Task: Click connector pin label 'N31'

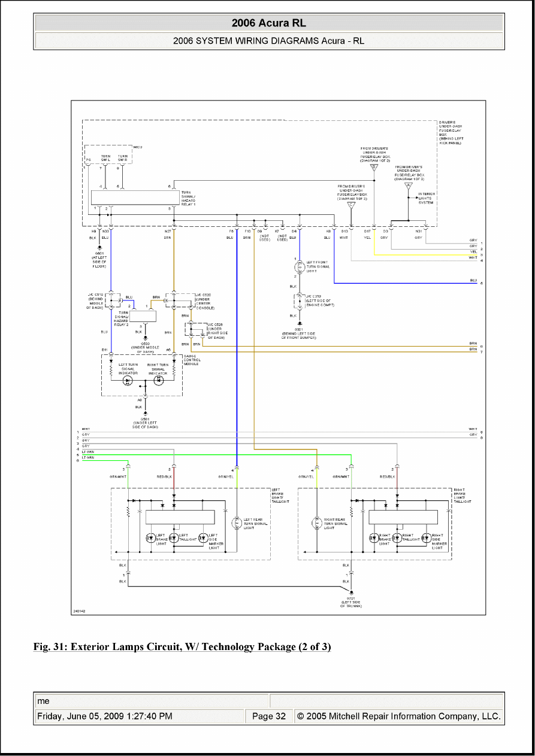Action: tap(419, 230)
